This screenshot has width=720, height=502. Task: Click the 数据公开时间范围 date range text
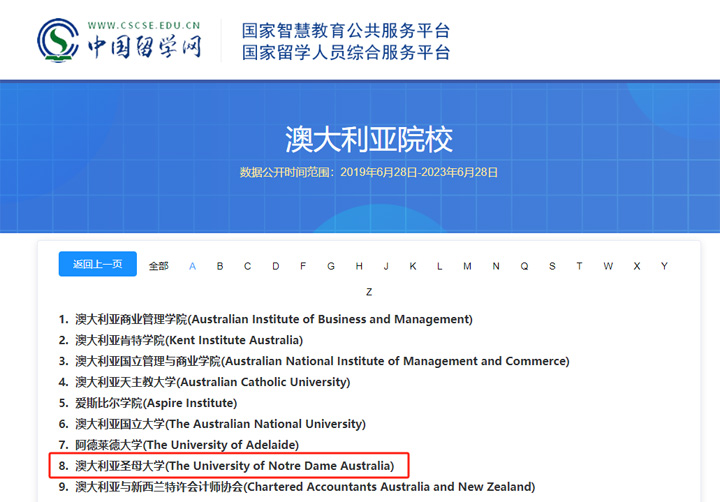pos(369,172)
